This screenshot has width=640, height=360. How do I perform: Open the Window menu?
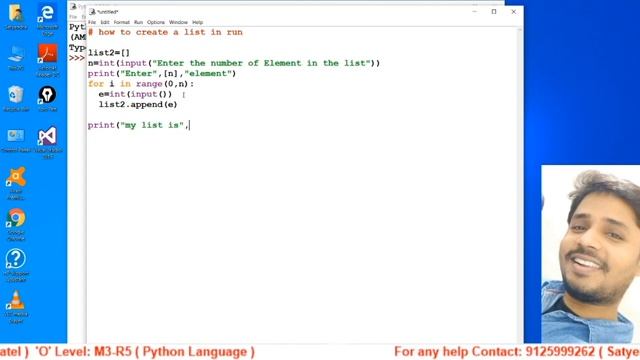(178, 22)
